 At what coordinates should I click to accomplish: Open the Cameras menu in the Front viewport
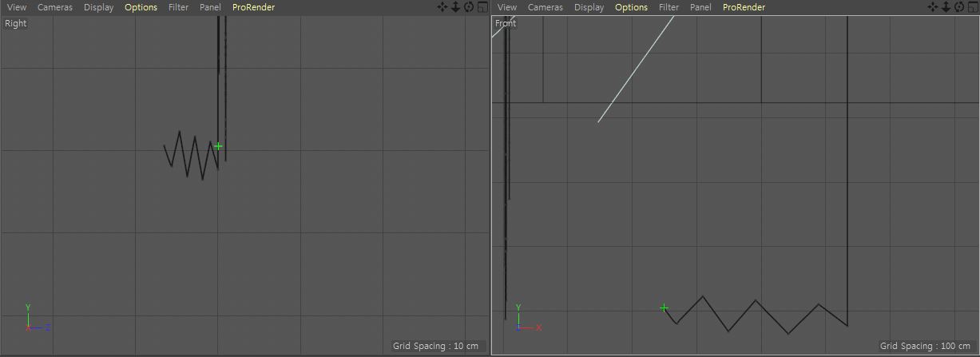(x=546, y=7)
